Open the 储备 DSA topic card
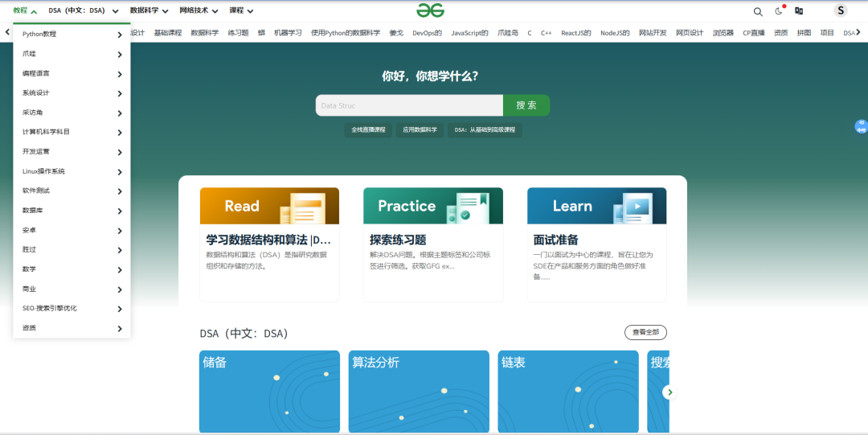The height and width of the screenshot is (435, 868). (x=269, y=392)
